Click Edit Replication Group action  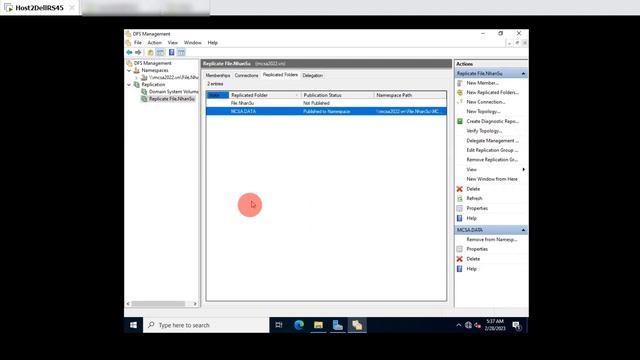pyautogui.click(x=492, y=150)
